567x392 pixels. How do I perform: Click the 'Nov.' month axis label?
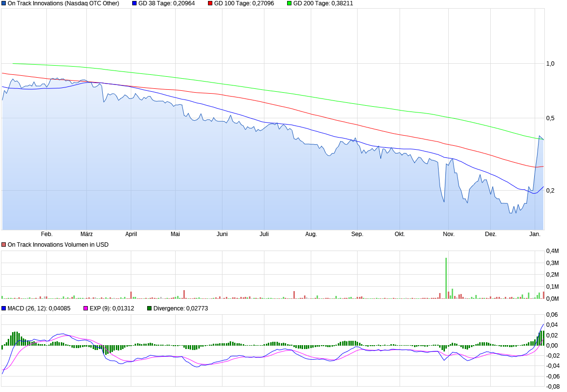[448, 234]
